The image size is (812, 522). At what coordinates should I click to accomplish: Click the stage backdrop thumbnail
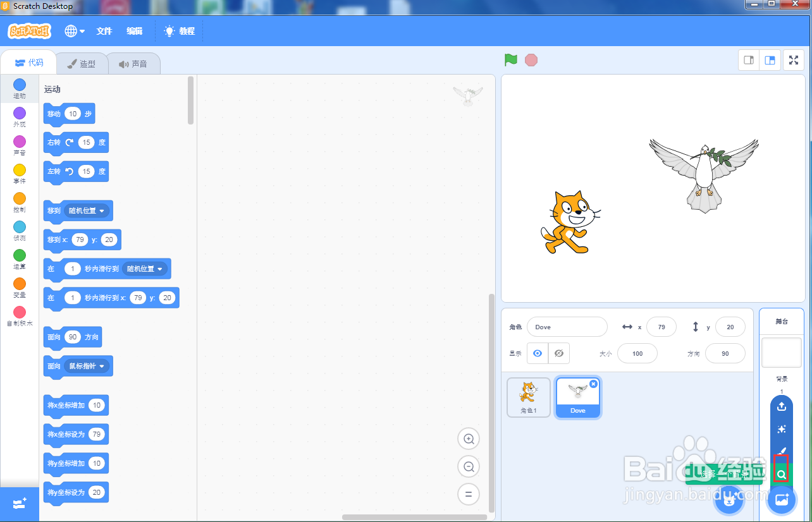point(782,353)
